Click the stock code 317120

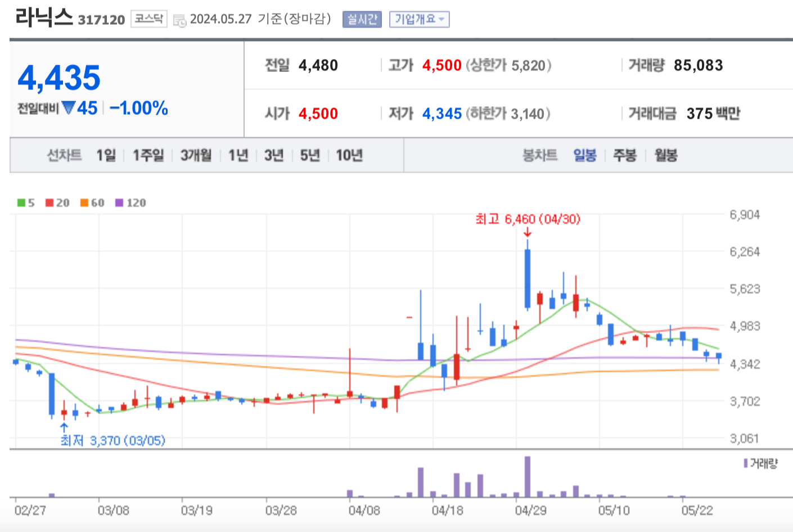pos(102,20)
